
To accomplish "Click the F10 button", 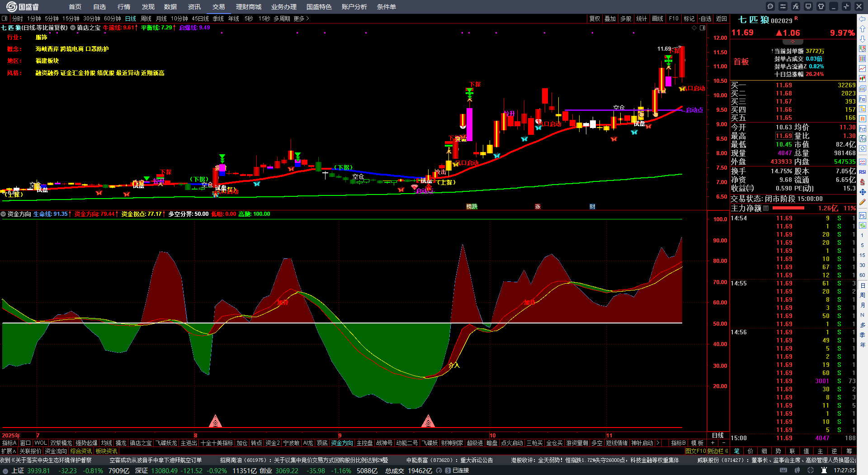I will 674,19.
